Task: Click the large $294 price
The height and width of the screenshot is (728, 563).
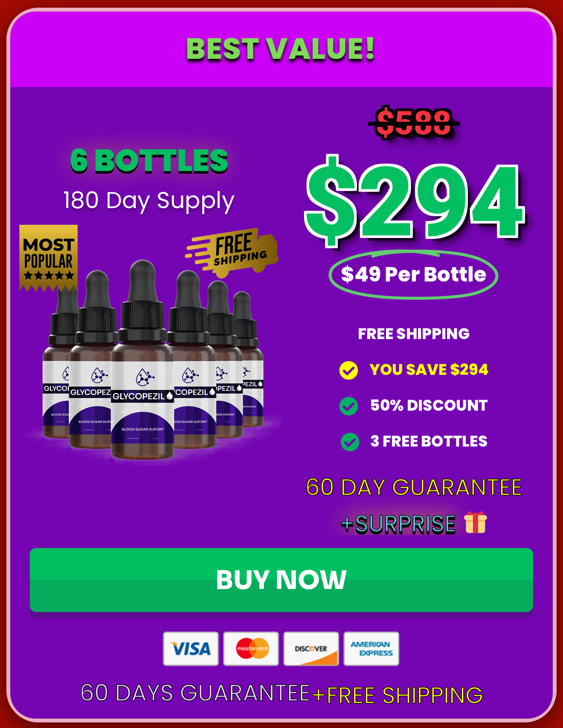Action: click(415, 200)
